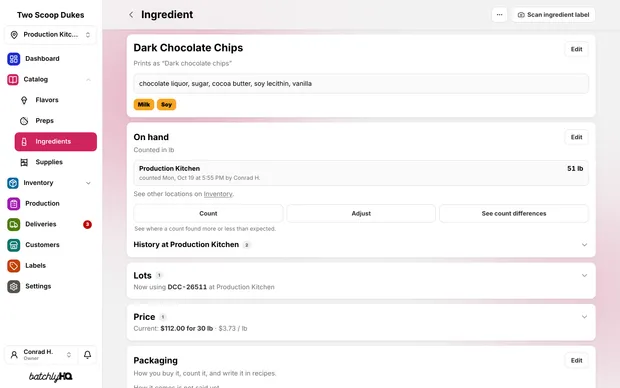This screenshot has height=388, width=620.
Task: Edit the On hand section
Action: [576, 137]
